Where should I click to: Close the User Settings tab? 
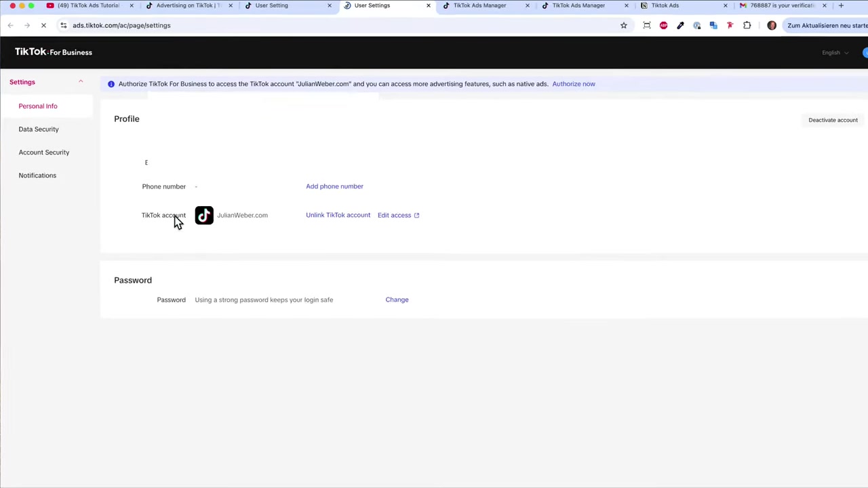pyautogui.click(x=428, y=5)
